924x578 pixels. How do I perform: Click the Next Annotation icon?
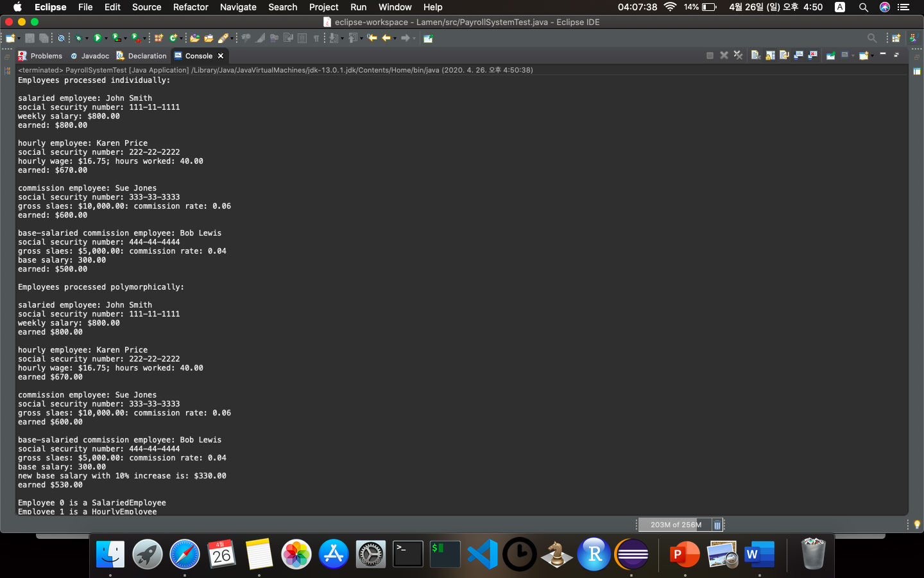(x=334, y=38)
